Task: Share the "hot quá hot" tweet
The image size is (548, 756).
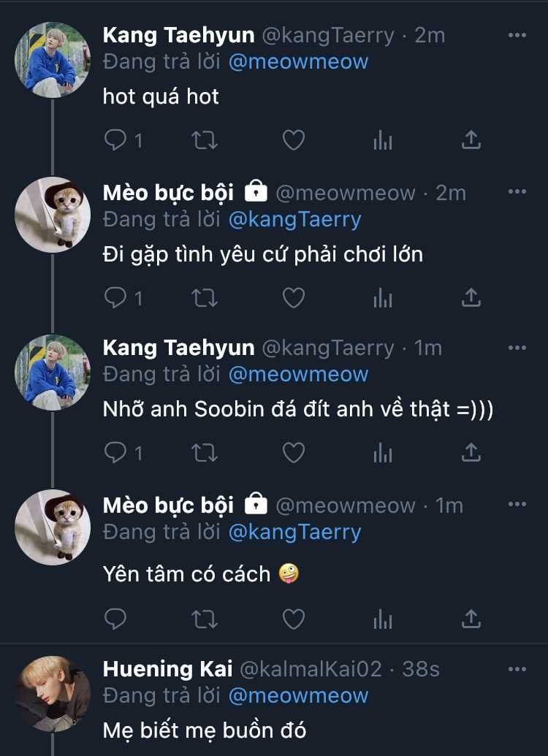Action: tap(471, 140)
